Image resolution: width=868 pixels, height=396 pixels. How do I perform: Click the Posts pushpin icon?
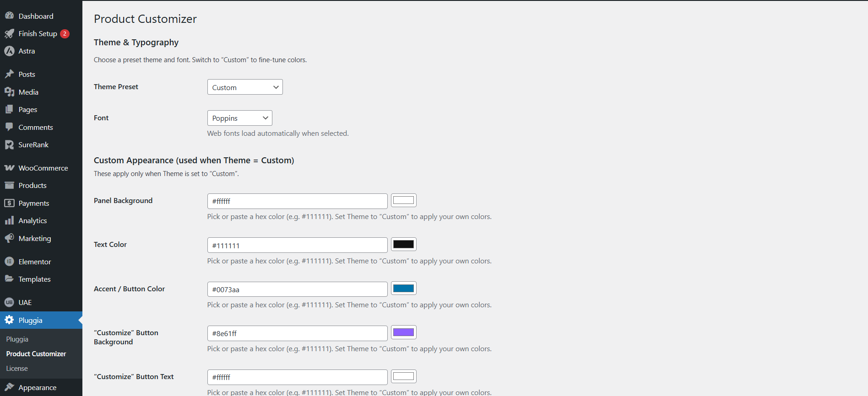tap(9, 74)
